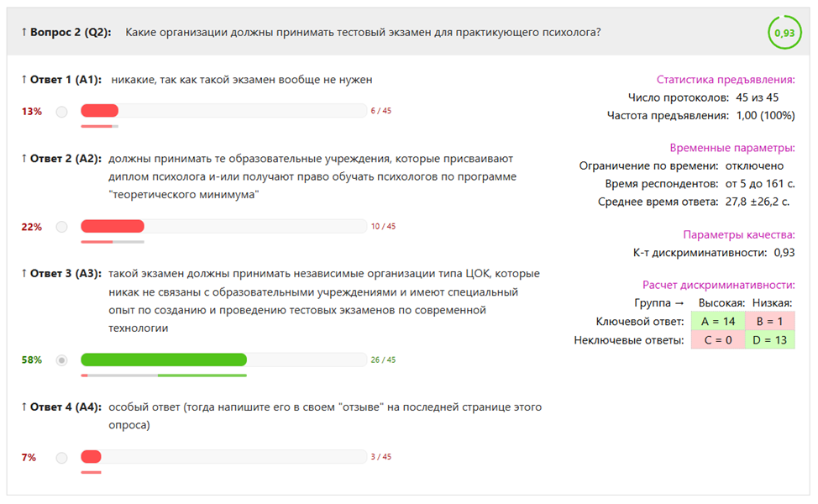Click the up arrow next to Ответ 2 (A2)
The image size is (818, 504).
24,159
